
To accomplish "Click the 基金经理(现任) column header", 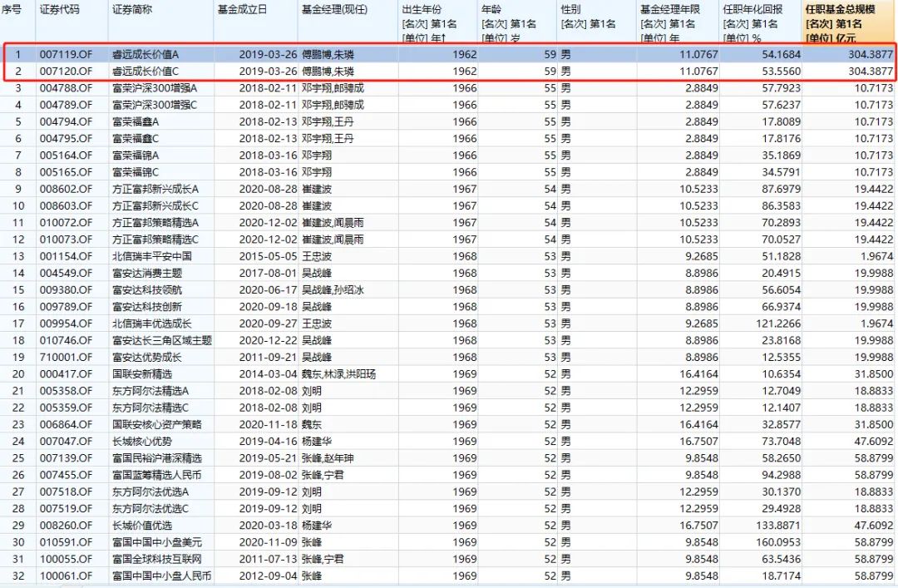I will coord(333,9).
